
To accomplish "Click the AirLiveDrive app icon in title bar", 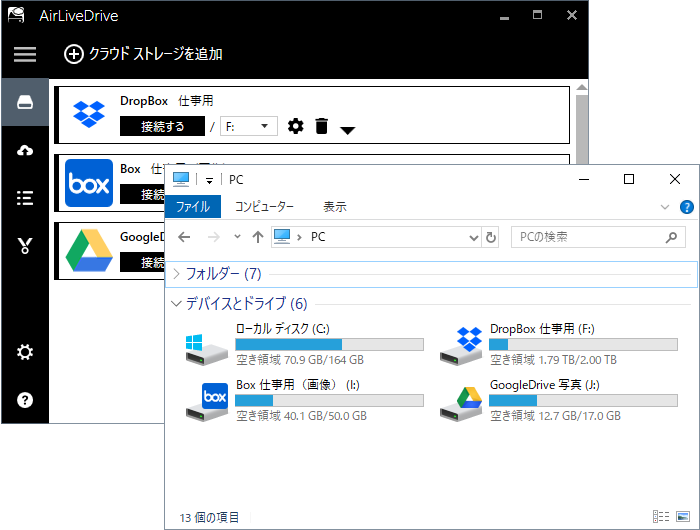I will click(16, 15).
